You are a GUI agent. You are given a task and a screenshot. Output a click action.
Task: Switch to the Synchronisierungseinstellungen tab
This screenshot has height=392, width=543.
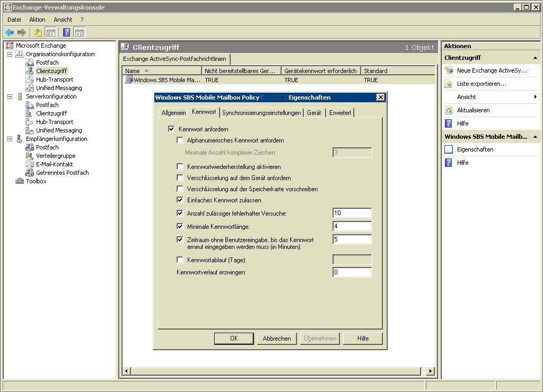click(261, 113)
